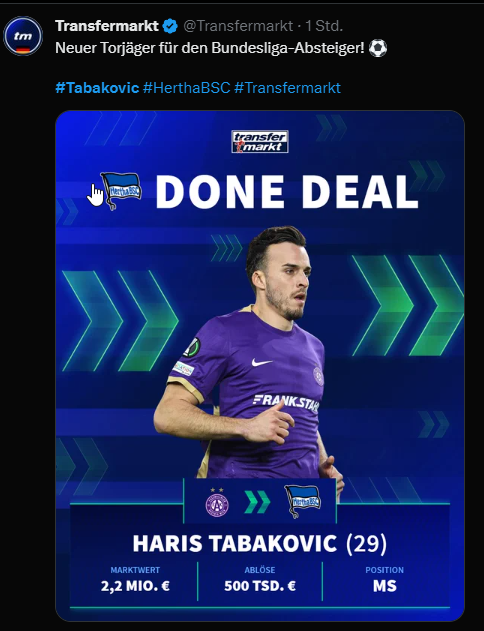Click the purple Austria Wien crest

[217, 502]
